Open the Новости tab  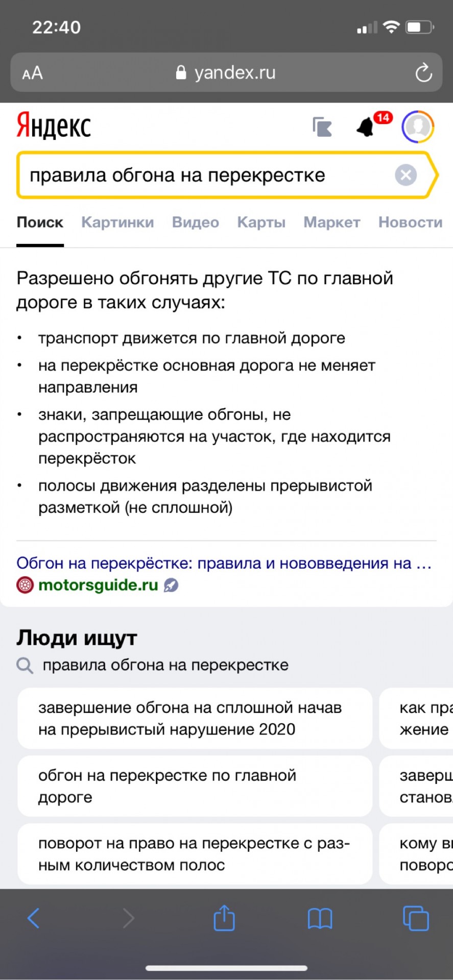(x=410, y=223)
